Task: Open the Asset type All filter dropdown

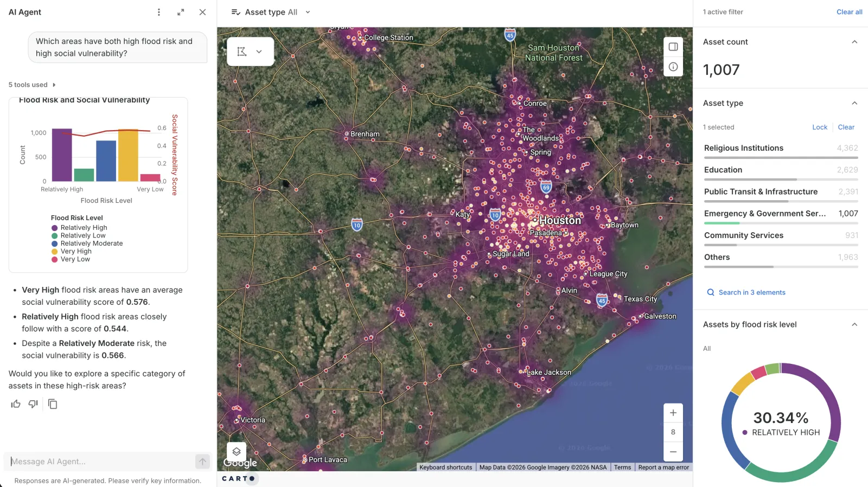Action: [271, 12]
